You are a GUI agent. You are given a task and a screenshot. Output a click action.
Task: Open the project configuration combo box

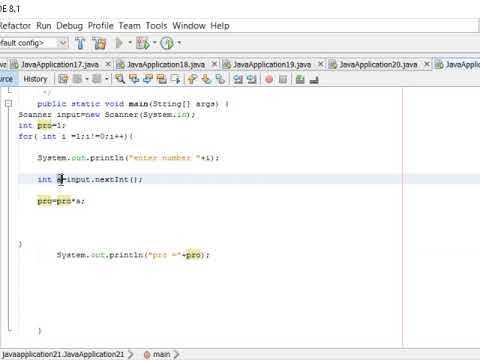tap(33, 43)
